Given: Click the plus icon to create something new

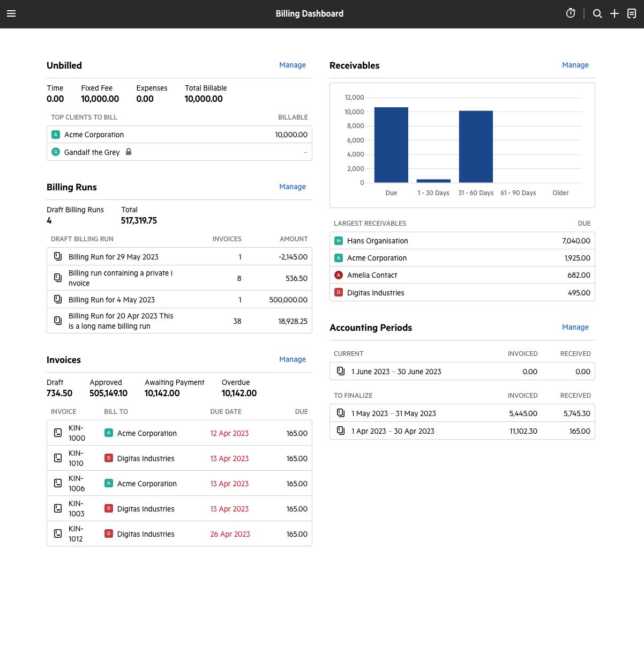Looking at the screenshot, I should (615, 13).
